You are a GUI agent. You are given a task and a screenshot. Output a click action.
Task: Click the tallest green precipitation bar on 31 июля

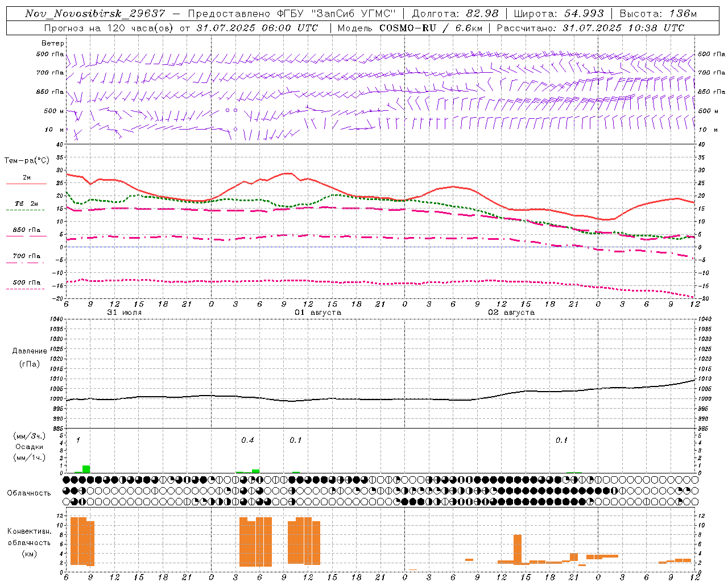(86, 469)
